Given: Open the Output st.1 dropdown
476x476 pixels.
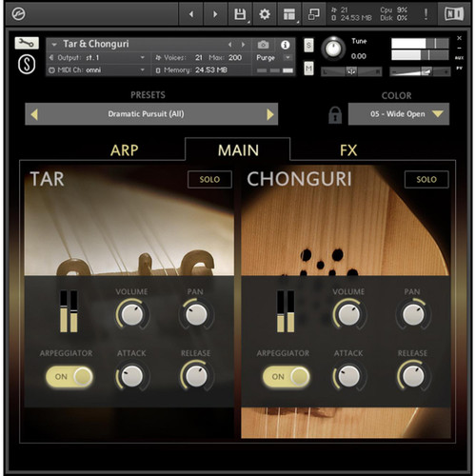Looking at the screenshot, I should click(97, 58).
